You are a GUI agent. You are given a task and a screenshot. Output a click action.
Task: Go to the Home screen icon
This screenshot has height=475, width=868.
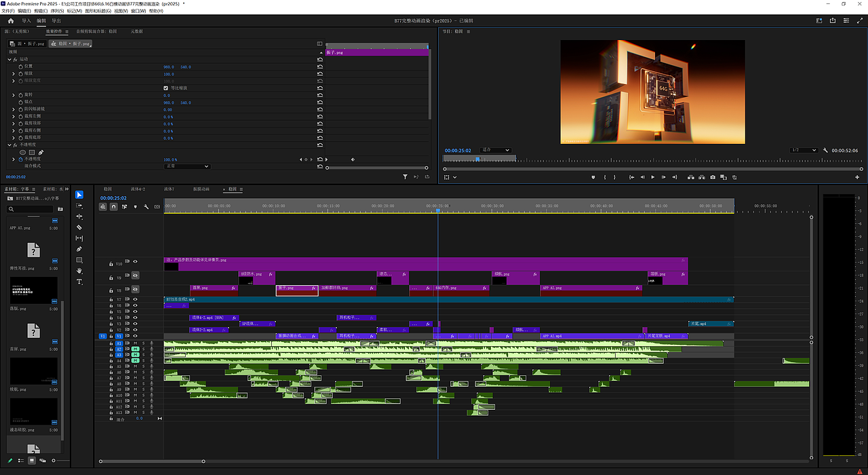(10, 21)
